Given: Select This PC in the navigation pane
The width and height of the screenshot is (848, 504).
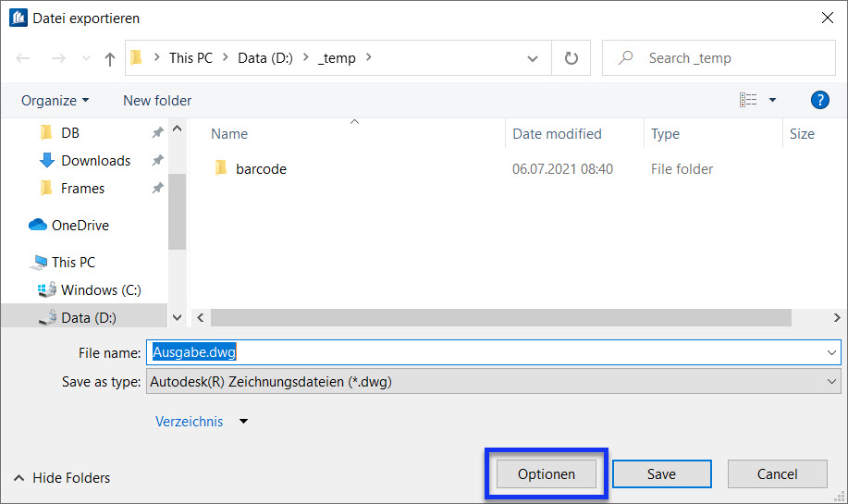Looking at the screenshot, I should coord(73,263).
